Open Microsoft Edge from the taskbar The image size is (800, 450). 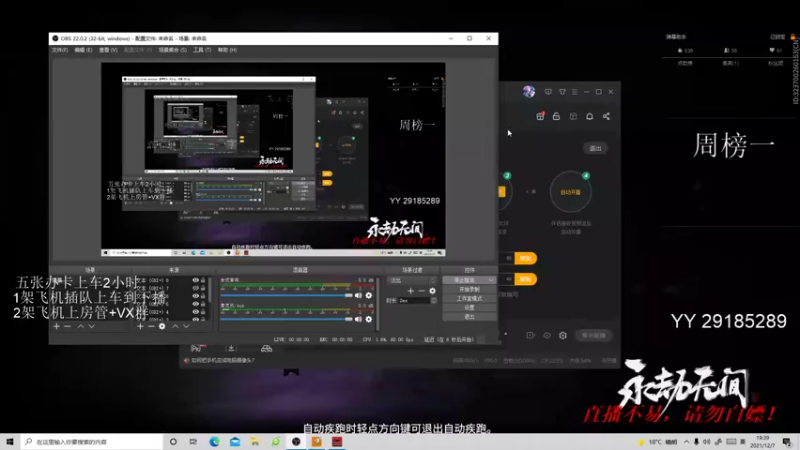pos(214,441)
